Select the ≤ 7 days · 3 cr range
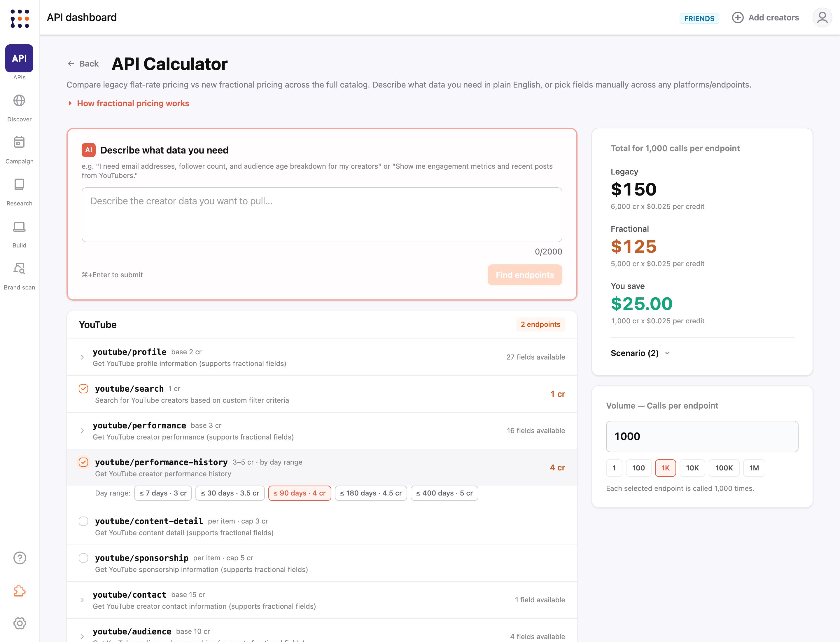840x642 pixels. [163, 493]
